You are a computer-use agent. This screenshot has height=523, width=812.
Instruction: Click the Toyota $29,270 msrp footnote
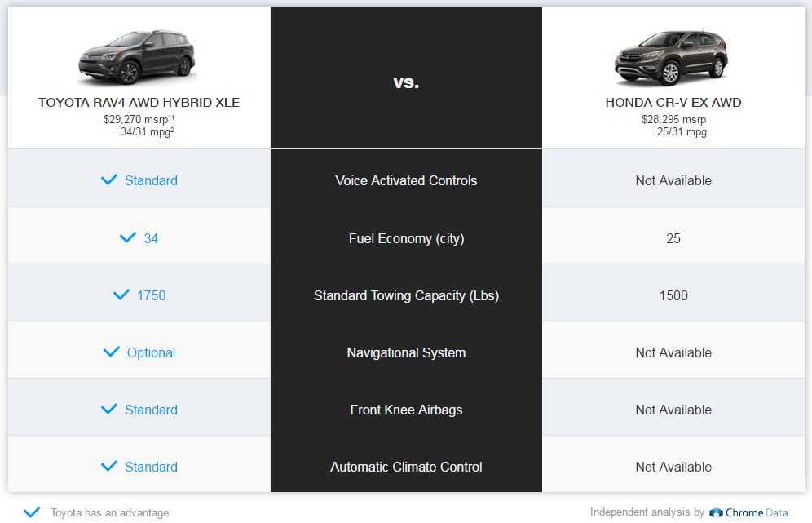(171, 117)
